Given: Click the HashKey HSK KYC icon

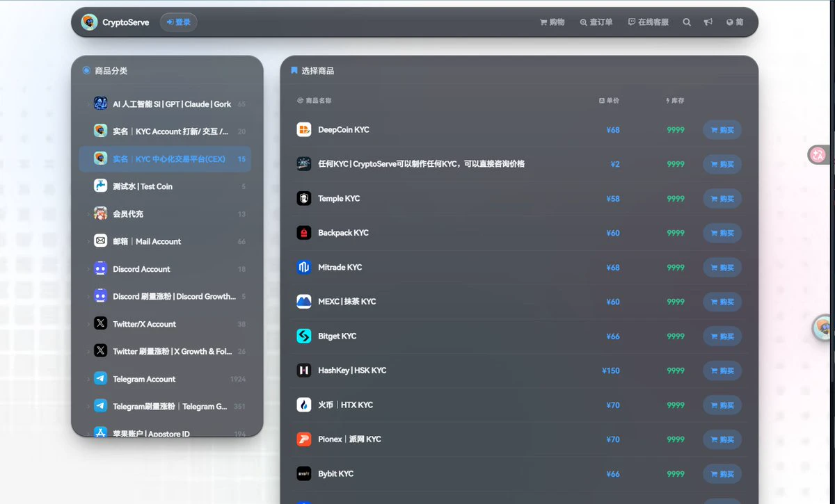Looking at the screenshot, I should click(x=304, y=371).
